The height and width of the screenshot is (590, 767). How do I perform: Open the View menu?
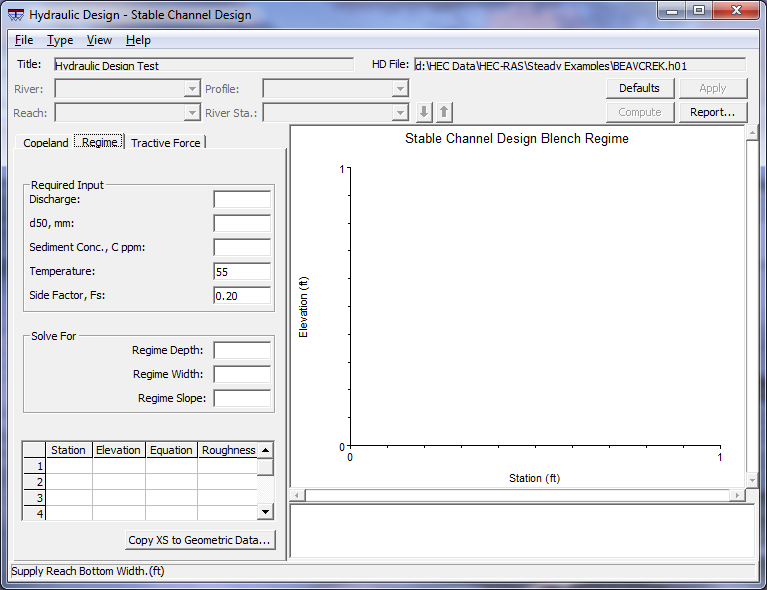(99, 40)
